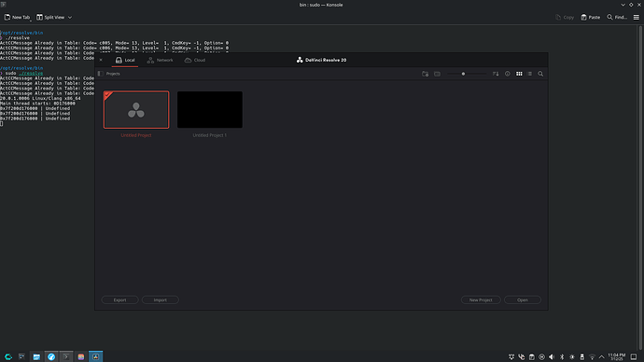644x362 pixels.
Task: Open the screen brightness tray icon
Action: [x=572, y=356]
